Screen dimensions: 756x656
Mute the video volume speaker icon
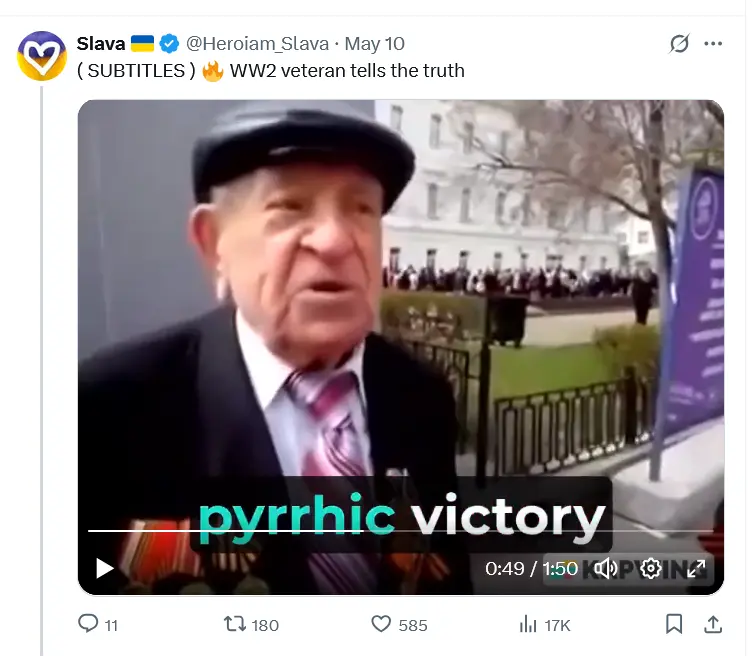[605, 569]
